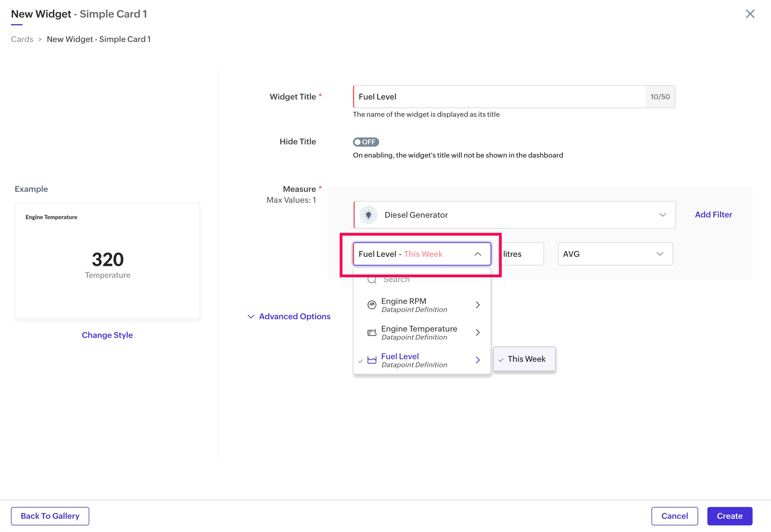
Task: Click the Engine Temperature thermometer icon
Action: point(372,332)
